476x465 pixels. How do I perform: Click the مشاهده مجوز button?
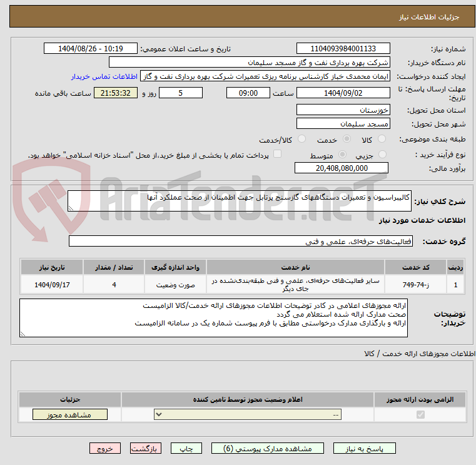pos(70,414)
